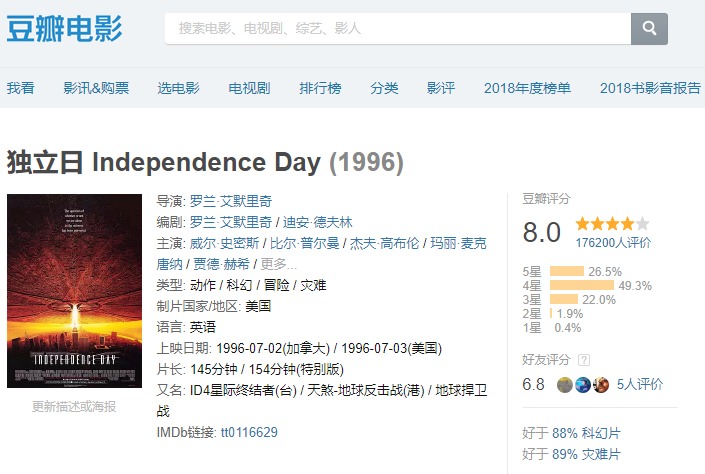This screenshot has width=705, height=474.
Task: Open the 176200人评价 ratings link
Action: 613,242
